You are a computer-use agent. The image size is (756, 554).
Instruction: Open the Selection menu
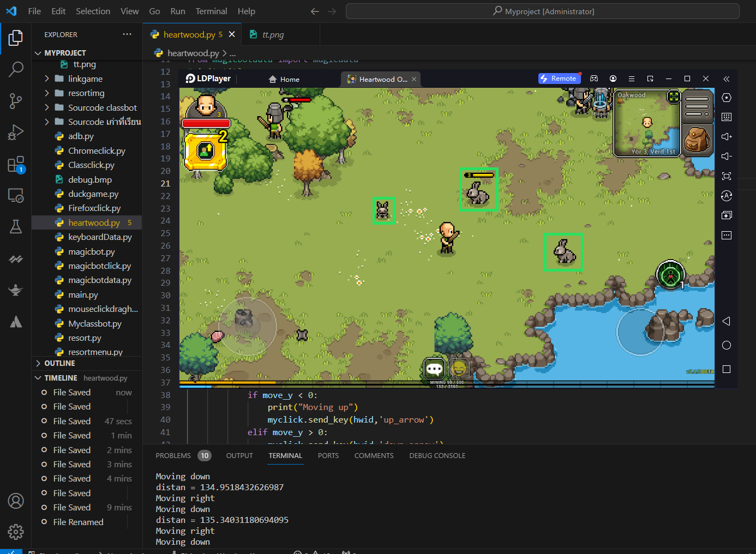pyautogui.click(x=93, y=11)
